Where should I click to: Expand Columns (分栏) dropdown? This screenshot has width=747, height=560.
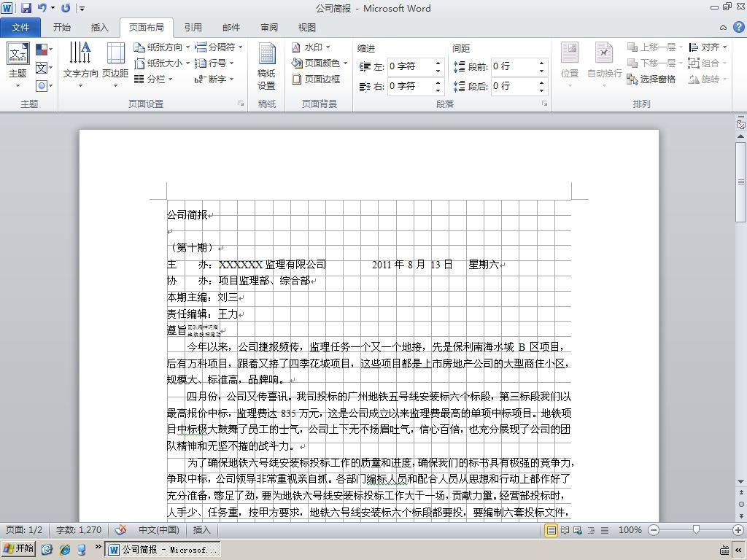[x=153, y=79]
